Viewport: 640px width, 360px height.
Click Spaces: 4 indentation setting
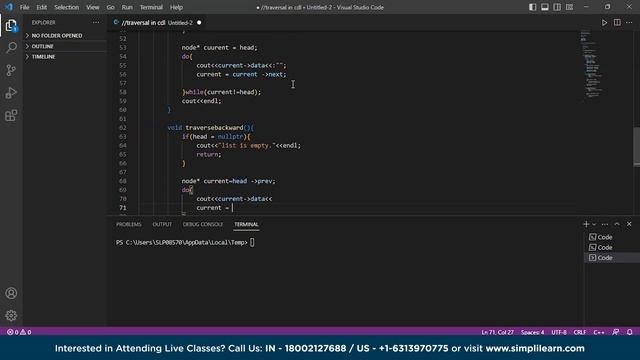pos(532,332)
